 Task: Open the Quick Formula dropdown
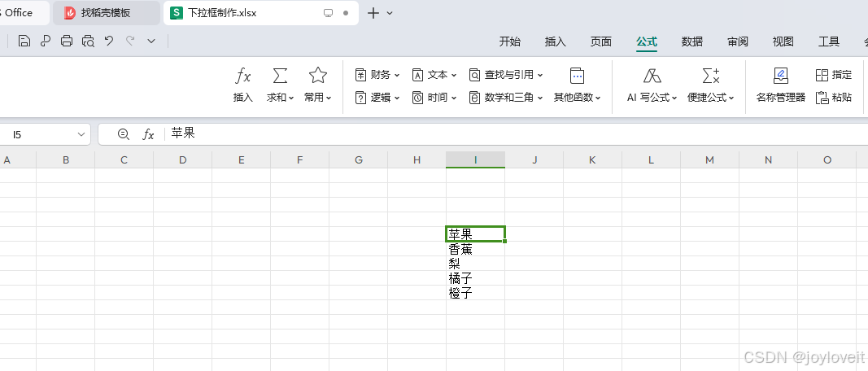711,84
